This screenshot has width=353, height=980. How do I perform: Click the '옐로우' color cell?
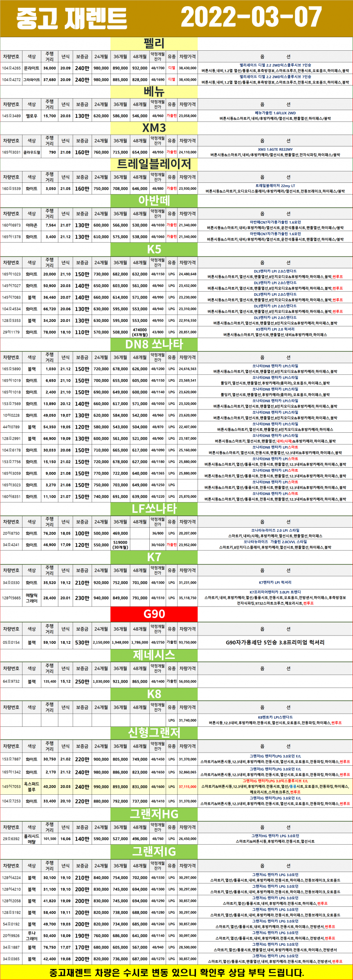[31, 116]
